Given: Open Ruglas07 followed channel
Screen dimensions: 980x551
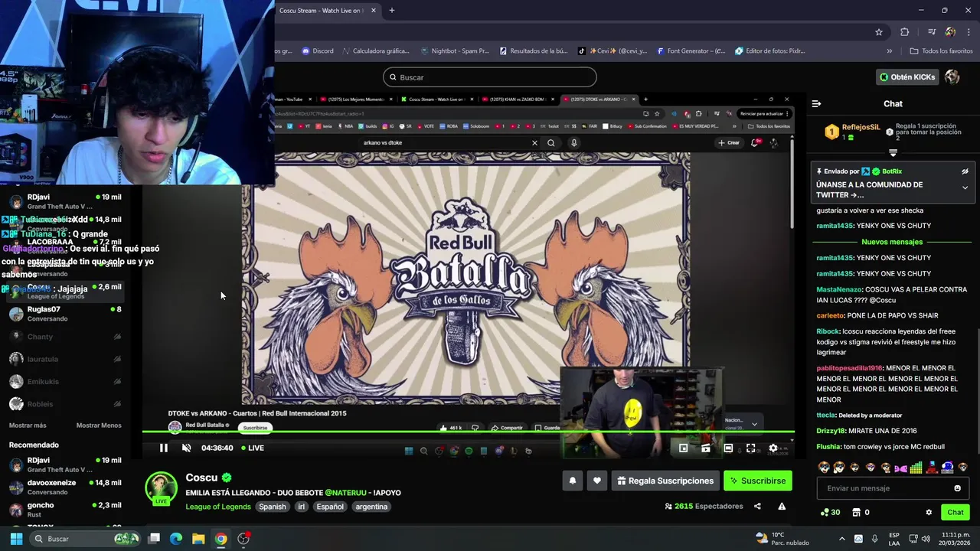Looking at the screenshot, I should [x=65, y=314].
